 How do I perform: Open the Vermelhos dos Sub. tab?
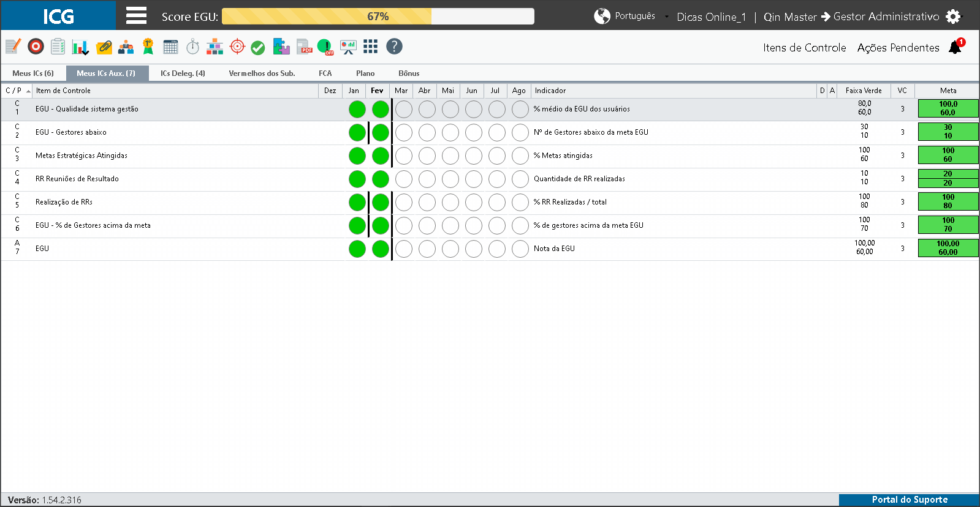click(x=262, y=73)
